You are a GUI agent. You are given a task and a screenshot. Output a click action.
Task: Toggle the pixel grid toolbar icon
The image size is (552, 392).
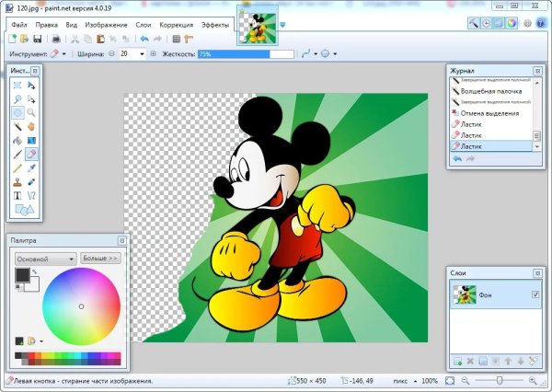coord(177,39)
